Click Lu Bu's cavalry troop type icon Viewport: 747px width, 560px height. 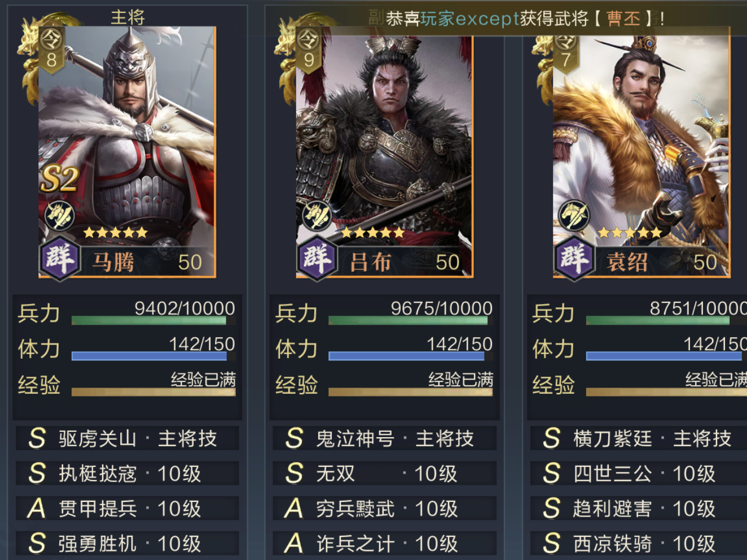click(317, 216)
